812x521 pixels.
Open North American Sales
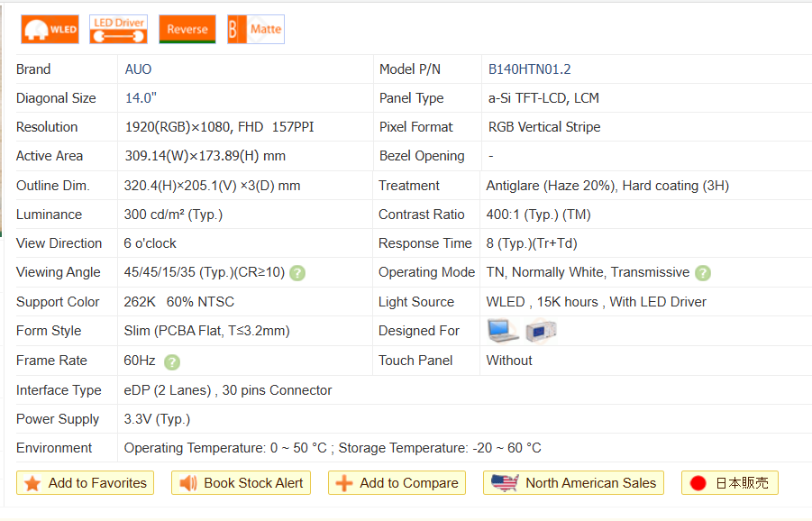[574, 483]
